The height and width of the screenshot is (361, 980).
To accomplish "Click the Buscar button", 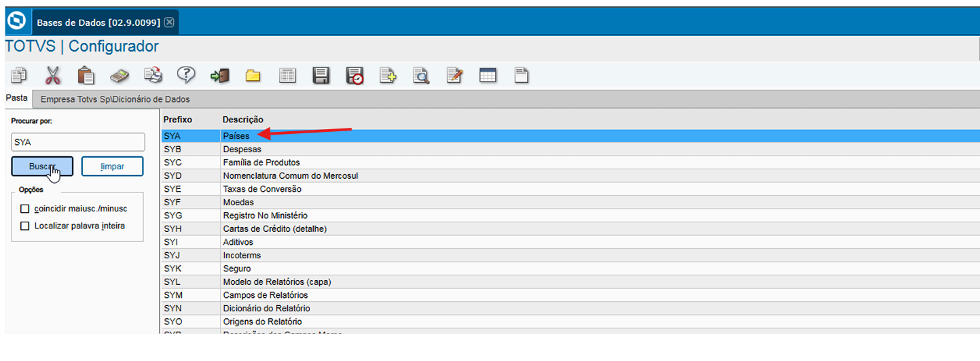I will [x=43, y=167].
